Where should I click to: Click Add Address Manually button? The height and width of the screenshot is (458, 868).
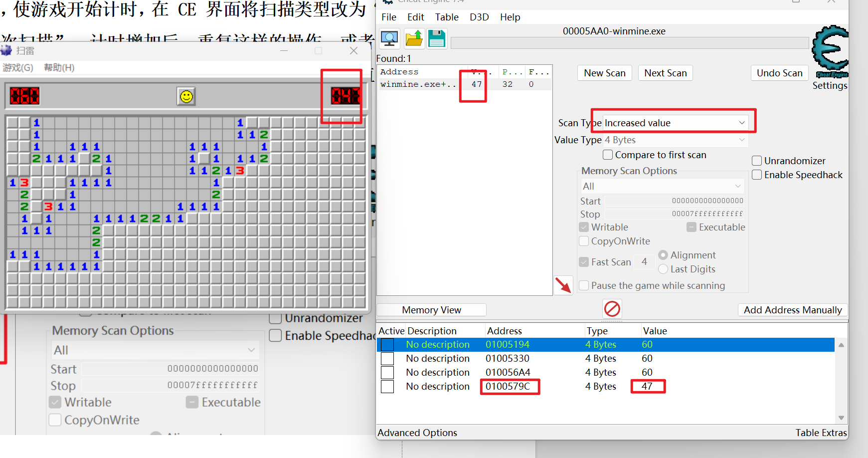click(x=793, y=310)
